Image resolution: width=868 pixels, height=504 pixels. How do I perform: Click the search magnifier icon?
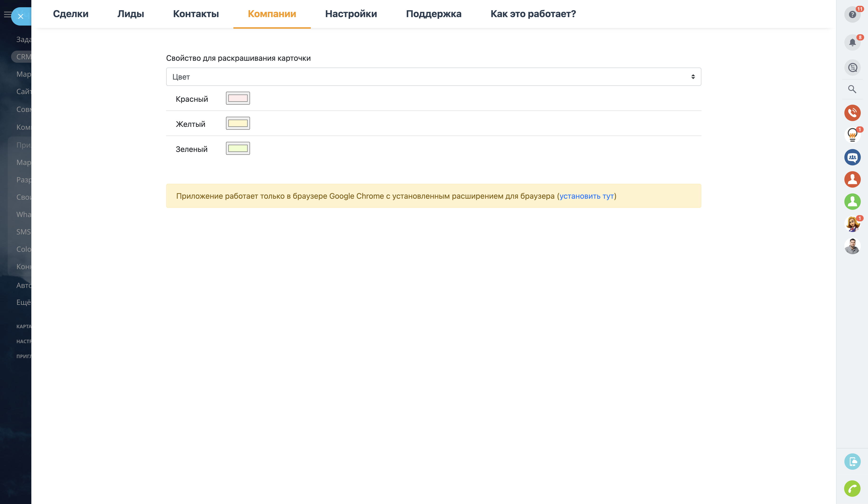click(852, 89)
